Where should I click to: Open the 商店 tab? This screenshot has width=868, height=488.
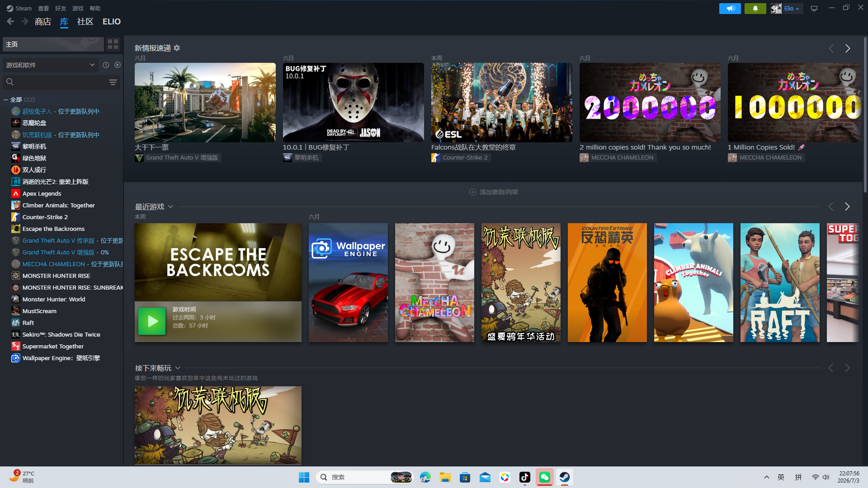[43, 22]
